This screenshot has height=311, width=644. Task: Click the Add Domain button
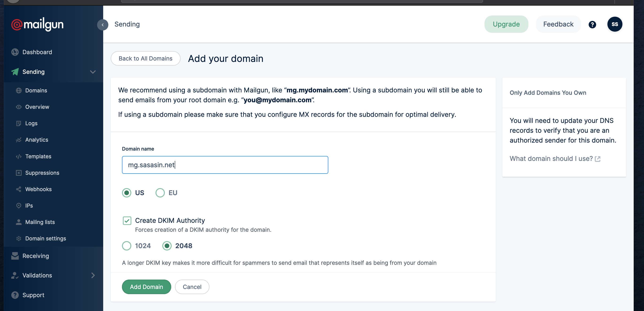coord(146,287)
